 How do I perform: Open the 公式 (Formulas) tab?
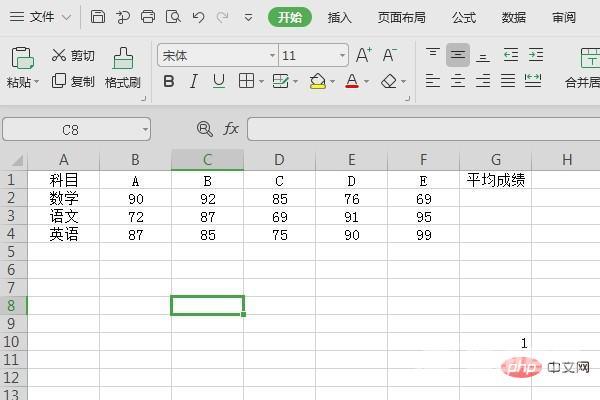[x=464, y=17]
